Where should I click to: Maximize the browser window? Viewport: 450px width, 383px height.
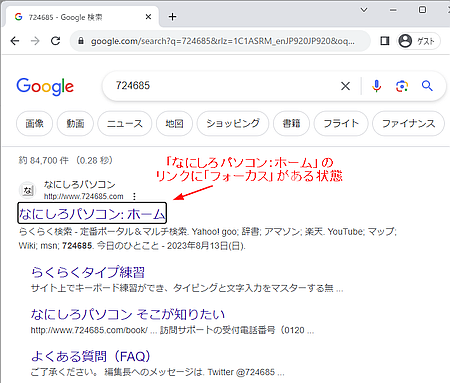pyautogui.click(x=422, y=10)
